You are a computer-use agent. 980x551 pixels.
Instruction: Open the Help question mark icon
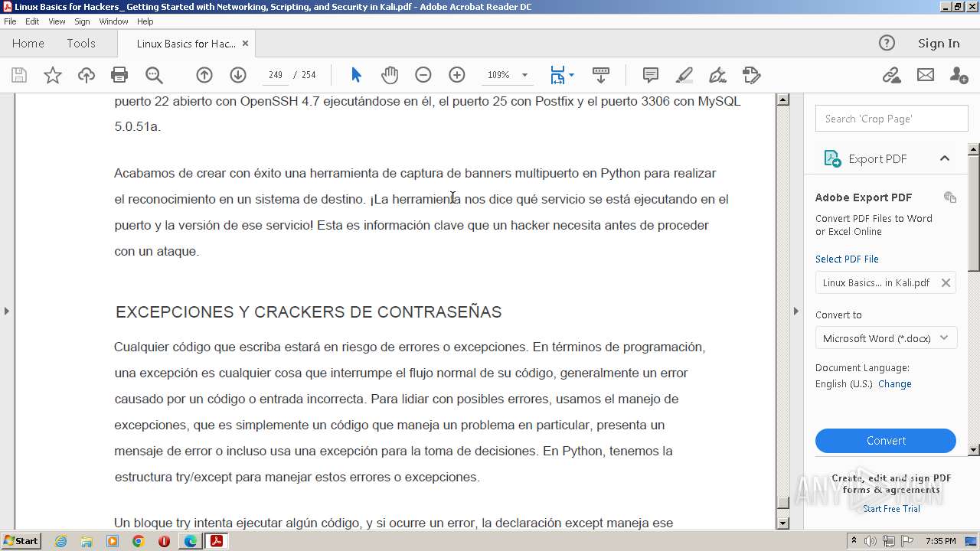pos(887,43)
